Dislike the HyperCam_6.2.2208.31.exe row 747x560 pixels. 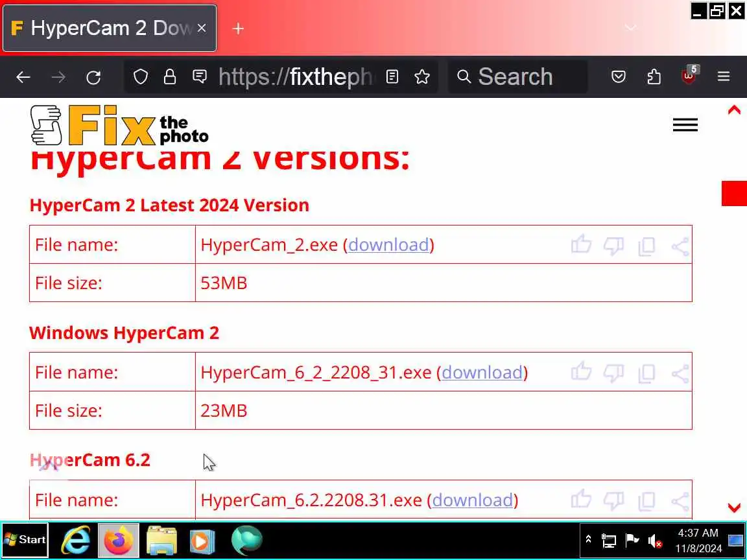click(613, 501)
